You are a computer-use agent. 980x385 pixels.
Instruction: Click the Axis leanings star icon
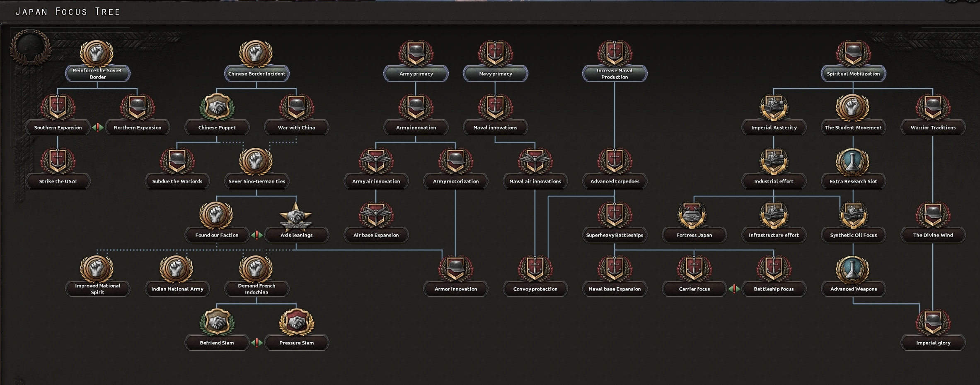(296, 215)
